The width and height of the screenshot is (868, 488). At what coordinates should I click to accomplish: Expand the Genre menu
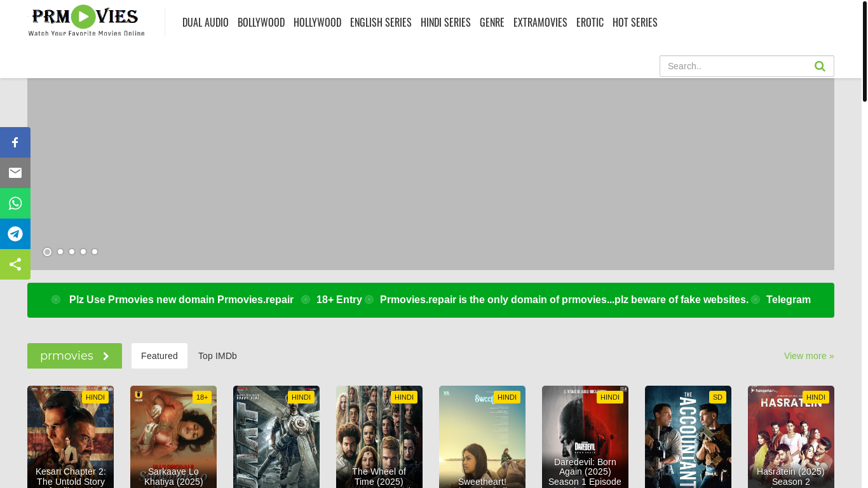pos(492,22)
